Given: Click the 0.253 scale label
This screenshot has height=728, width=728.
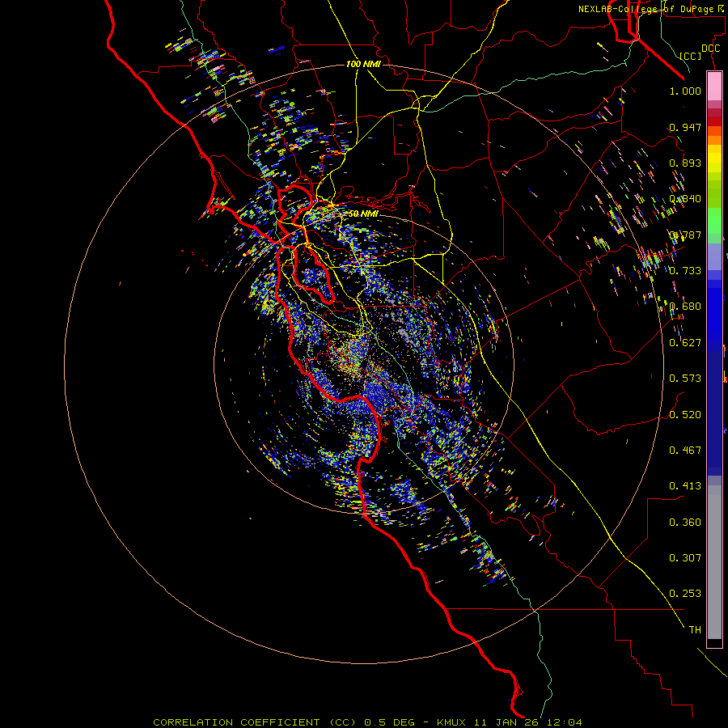Looking at the screenshot, I should tap(685, 594).
